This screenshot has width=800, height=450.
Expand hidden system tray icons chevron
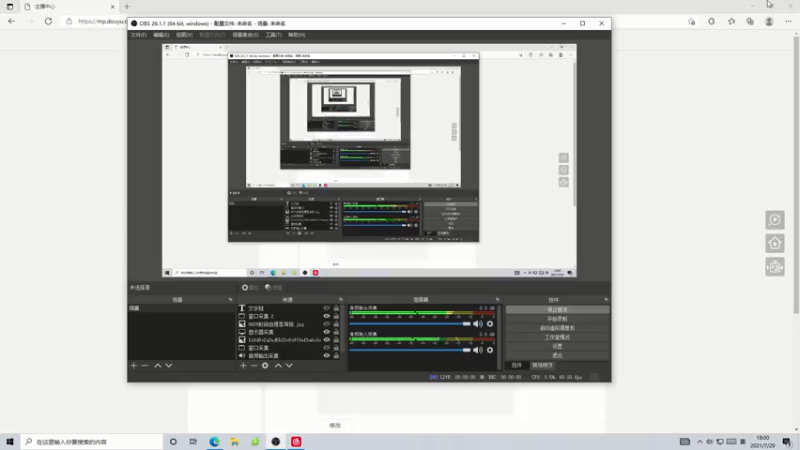pos(699,442)
